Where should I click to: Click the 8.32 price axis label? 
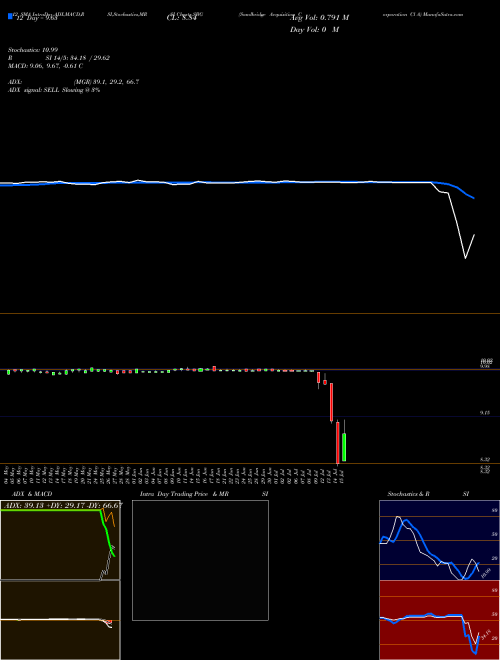coord(485,459)
